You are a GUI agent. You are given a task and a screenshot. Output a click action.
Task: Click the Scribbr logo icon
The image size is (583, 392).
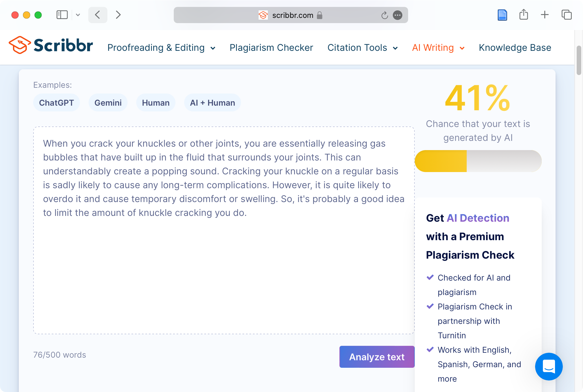coord(20,45)
